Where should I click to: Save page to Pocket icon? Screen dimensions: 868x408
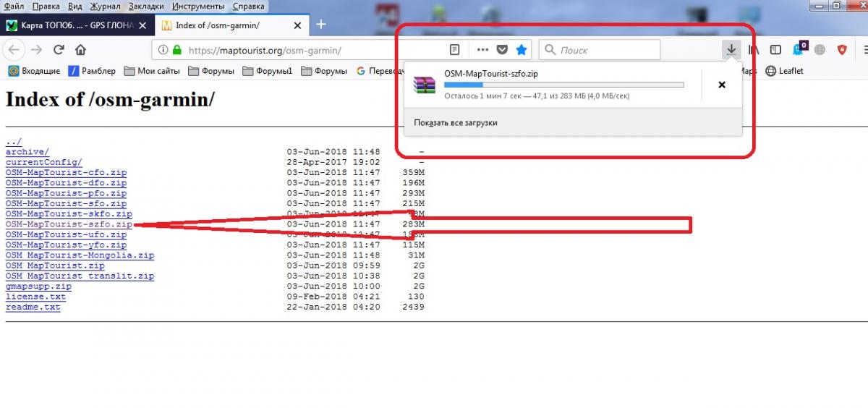pos(502,50)
